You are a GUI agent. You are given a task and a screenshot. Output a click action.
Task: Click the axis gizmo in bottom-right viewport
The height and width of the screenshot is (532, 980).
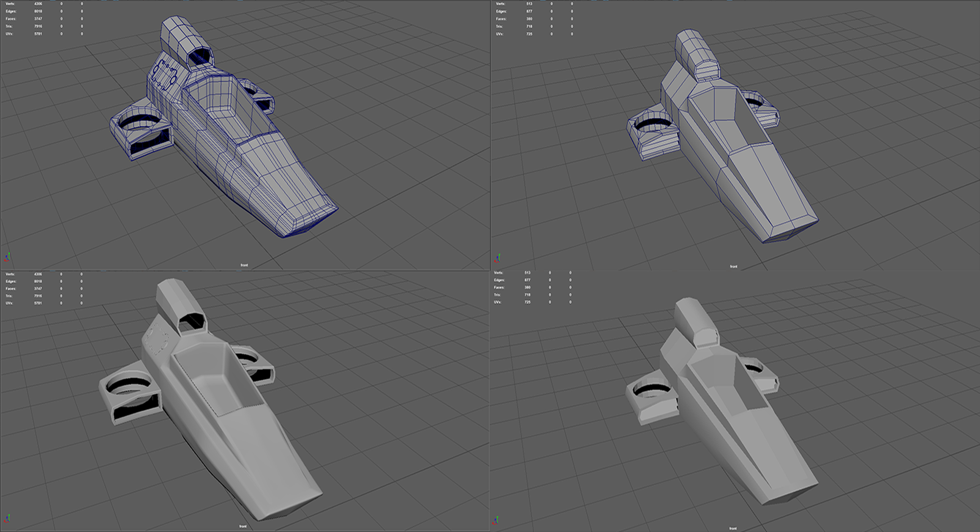tap(497, 520)
